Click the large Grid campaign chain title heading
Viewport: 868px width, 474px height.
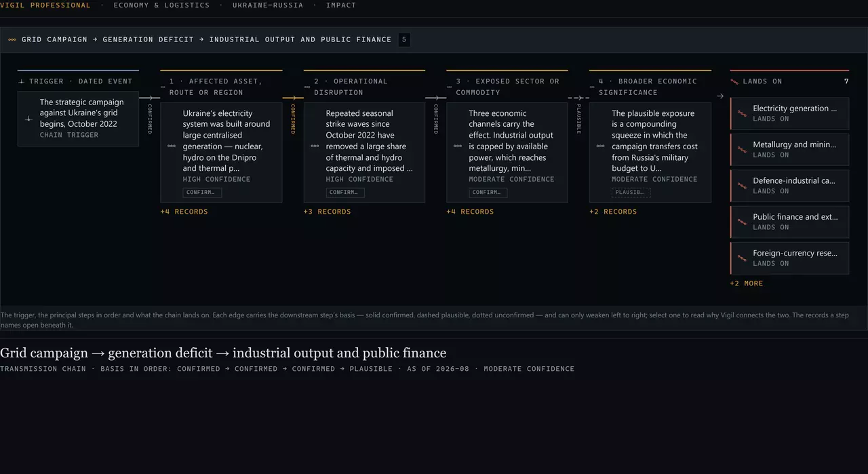(x=223, y=353)
